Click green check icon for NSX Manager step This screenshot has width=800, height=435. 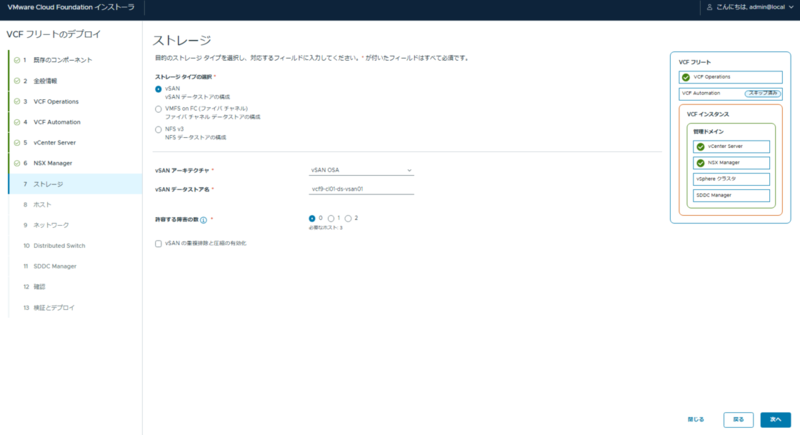tap(17, 163)
